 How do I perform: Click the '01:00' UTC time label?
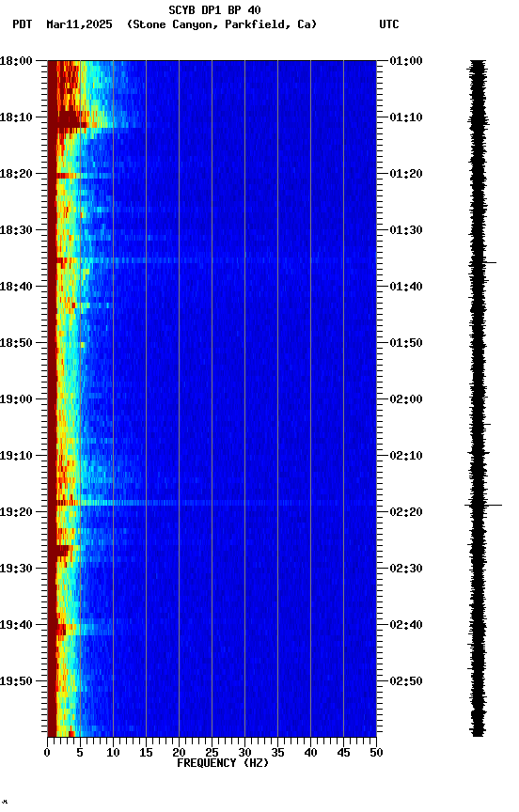point(406,61)
